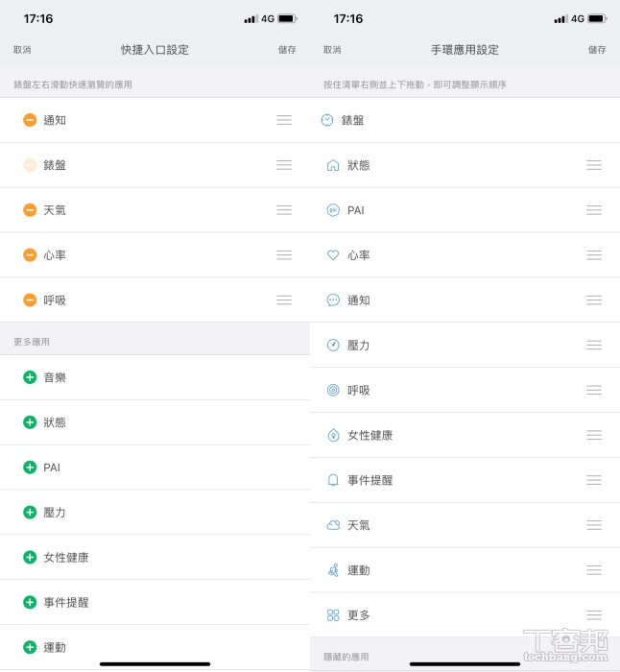Screen dimensions: 620x672
Task: Tap the minus icon next to 呼吸
Action: click(x=30, y=300)
